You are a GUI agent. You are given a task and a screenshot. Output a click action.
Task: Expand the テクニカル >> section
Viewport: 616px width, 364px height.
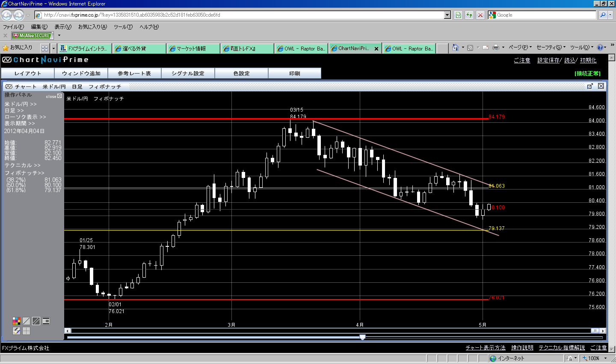(22, 166)
